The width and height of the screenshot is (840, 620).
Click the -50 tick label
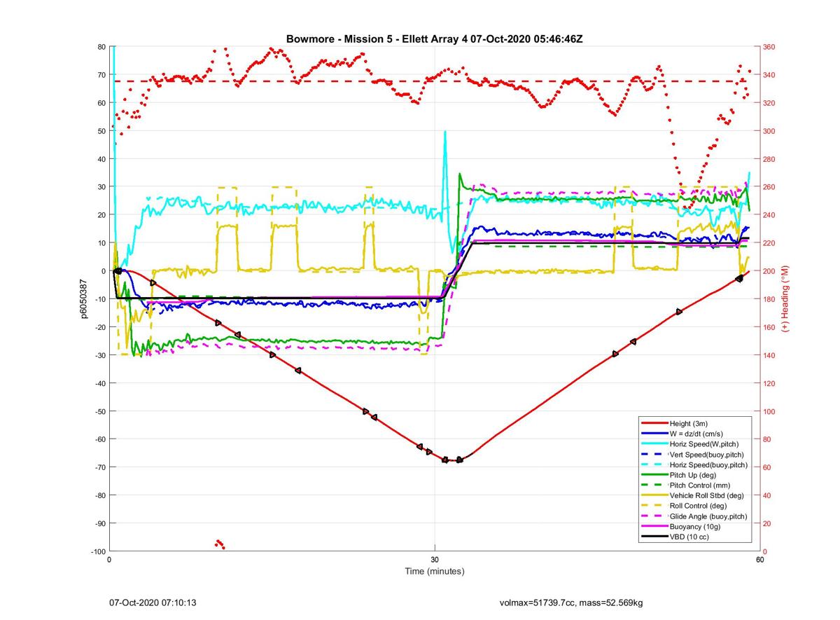click(x=99, y=411)
